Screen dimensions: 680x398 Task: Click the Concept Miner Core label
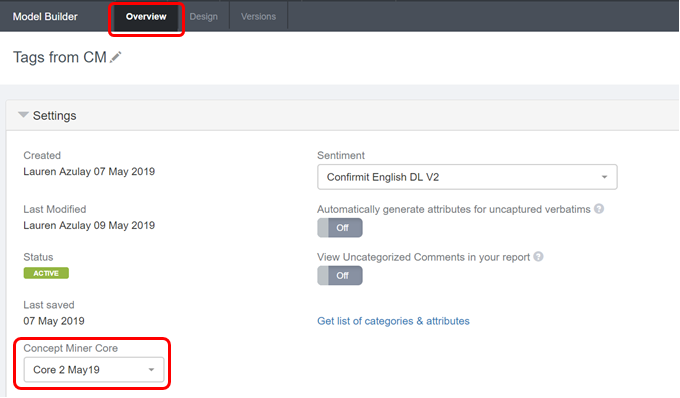71,348
